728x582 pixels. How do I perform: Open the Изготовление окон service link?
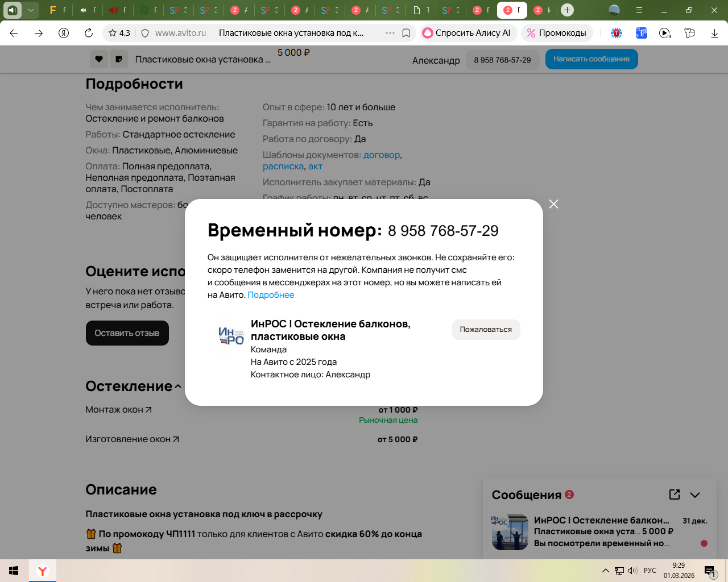point(133,439)
